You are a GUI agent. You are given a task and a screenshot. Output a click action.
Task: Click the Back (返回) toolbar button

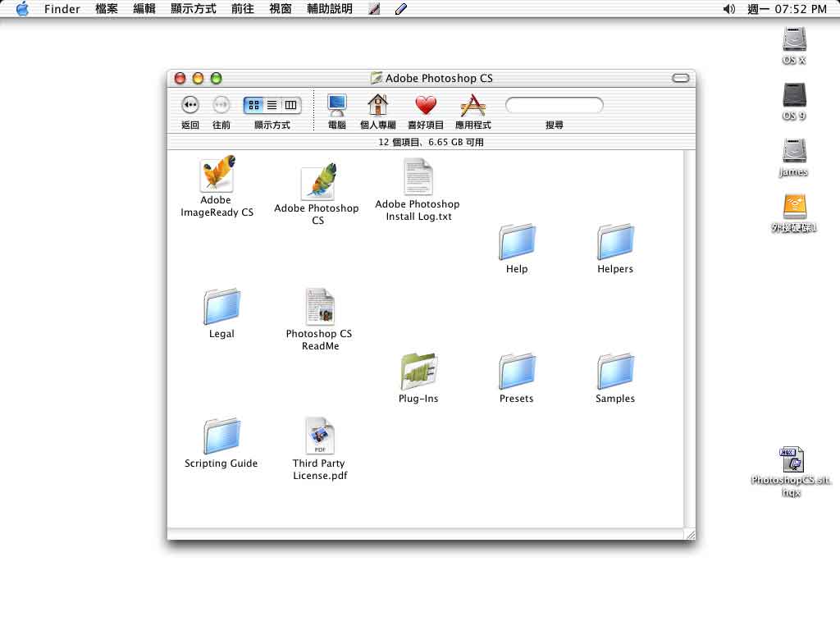[x=190, y=105]
